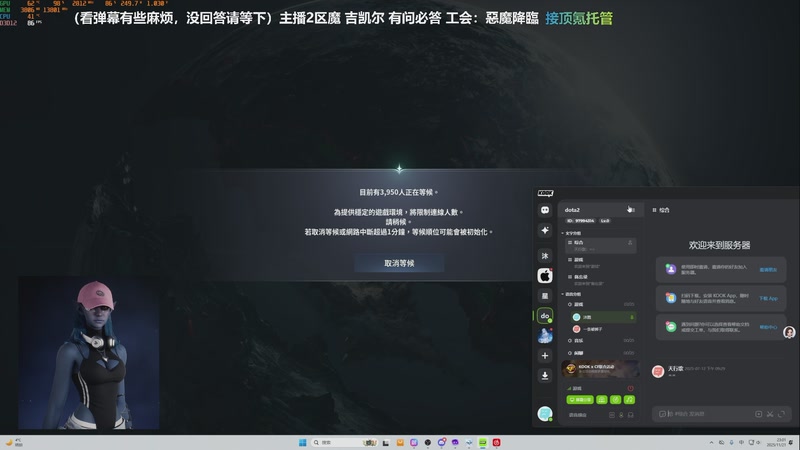
Task: Open own user avatar in KOOK sidebar
Action: point(544,413)
